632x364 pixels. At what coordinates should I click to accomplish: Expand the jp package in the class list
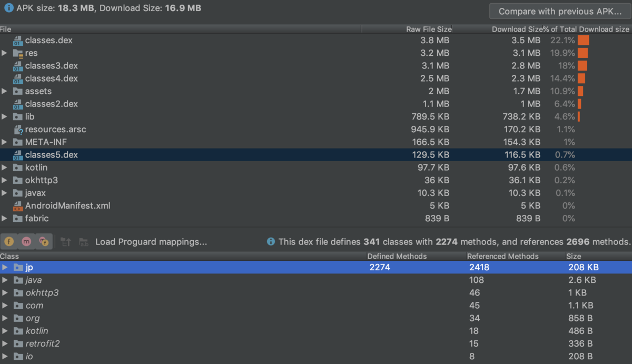point(5,267)
